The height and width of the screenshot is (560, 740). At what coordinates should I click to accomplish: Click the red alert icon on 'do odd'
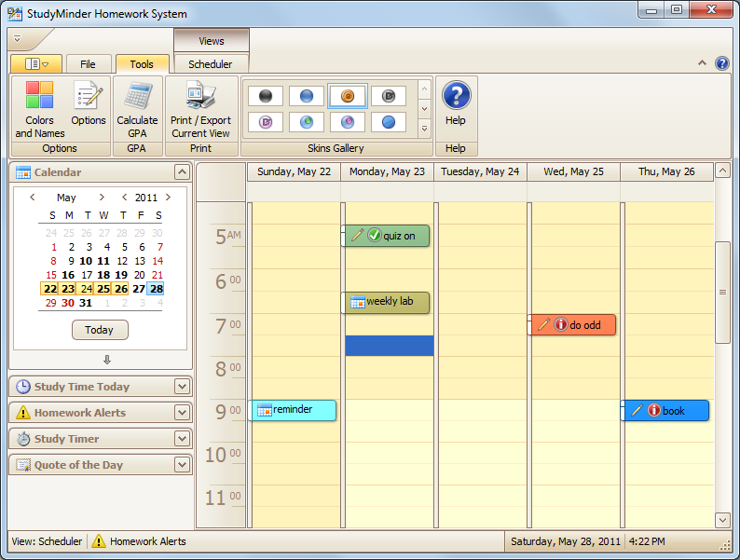pyautogui.click(x=561, y=324)
